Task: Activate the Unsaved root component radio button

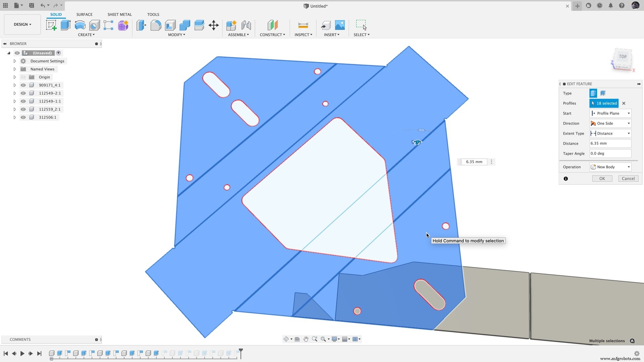Action: click(x=58, y=53)
